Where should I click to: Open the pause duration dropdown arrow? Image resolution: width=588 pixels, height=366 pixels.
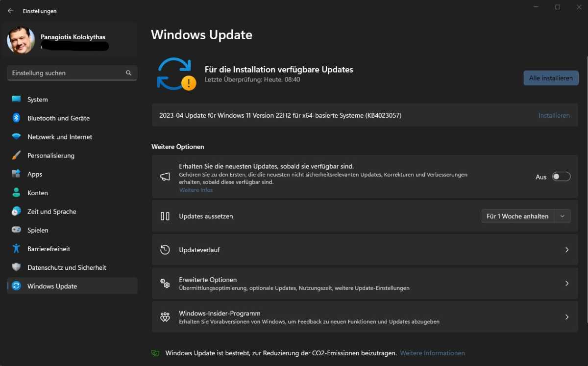tap(563, 216)
